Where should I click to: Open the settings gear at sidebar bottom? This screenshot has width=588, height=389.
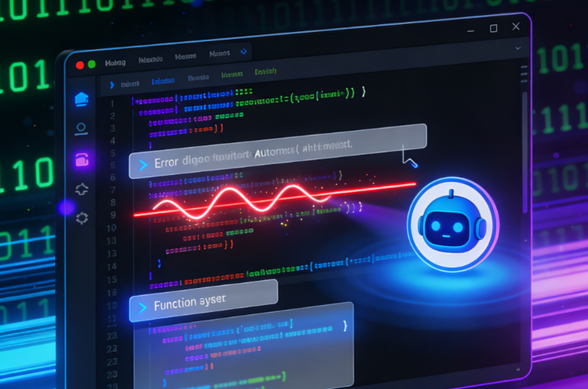click(x=82, y=218)
